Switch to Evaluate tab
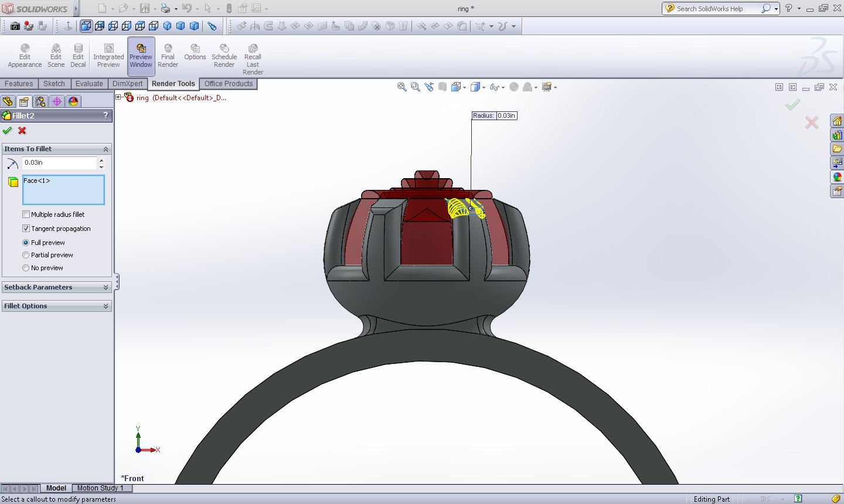This screenshot has width=844, height=504. (x=89, y=84)
